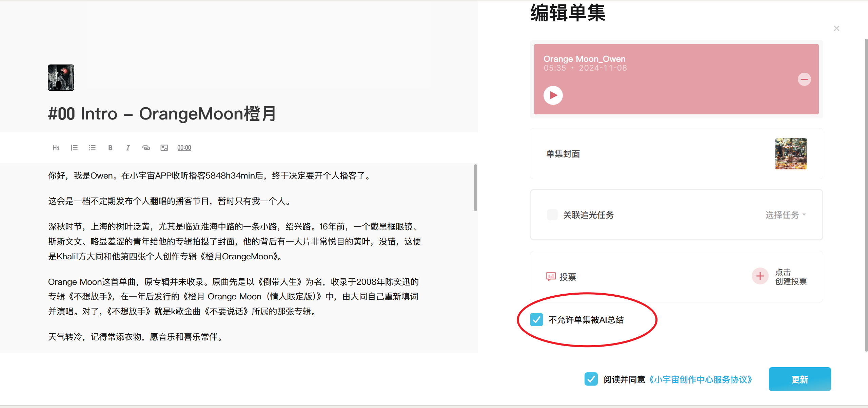868x408 pixels.
Task: Insert a 00:00 timestamp marker
Action: pyautogui.click(x=184, y=148)
